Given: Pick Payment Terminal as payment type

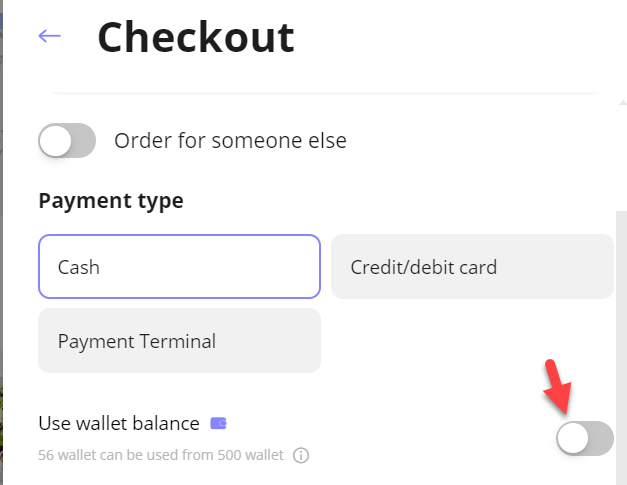Looking at the screenshot, I should (180, 341).
